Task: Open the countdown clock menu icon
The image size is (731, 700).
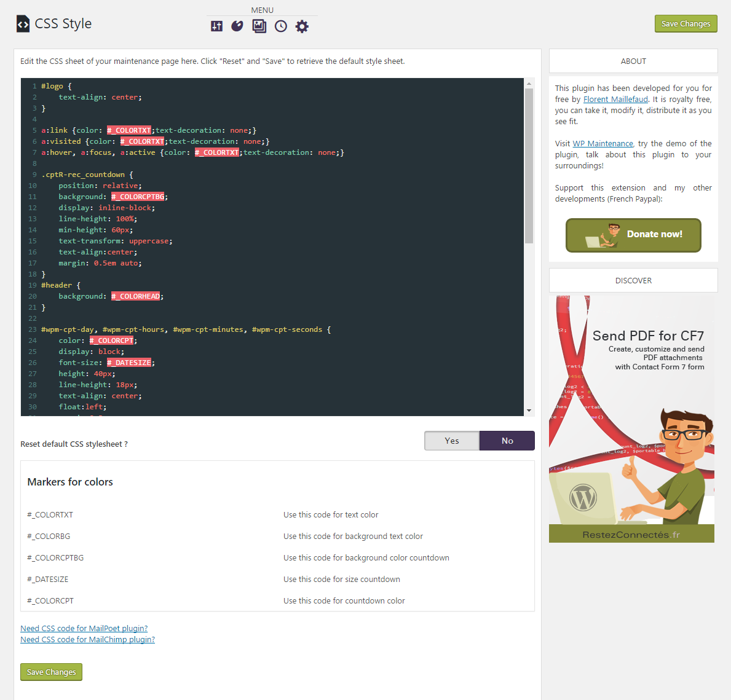Action: click(x=280, y=26)
